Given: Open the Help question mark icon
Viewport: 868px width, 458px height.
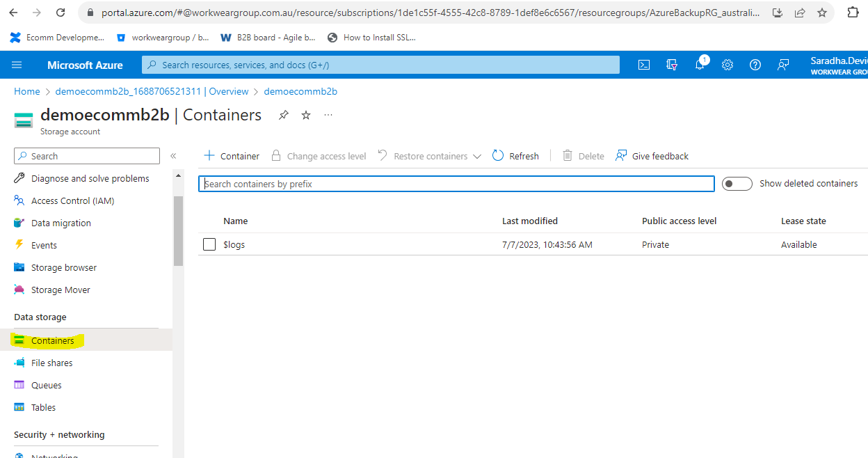Looking at the screenshot, I should click(x=755, y=65).
